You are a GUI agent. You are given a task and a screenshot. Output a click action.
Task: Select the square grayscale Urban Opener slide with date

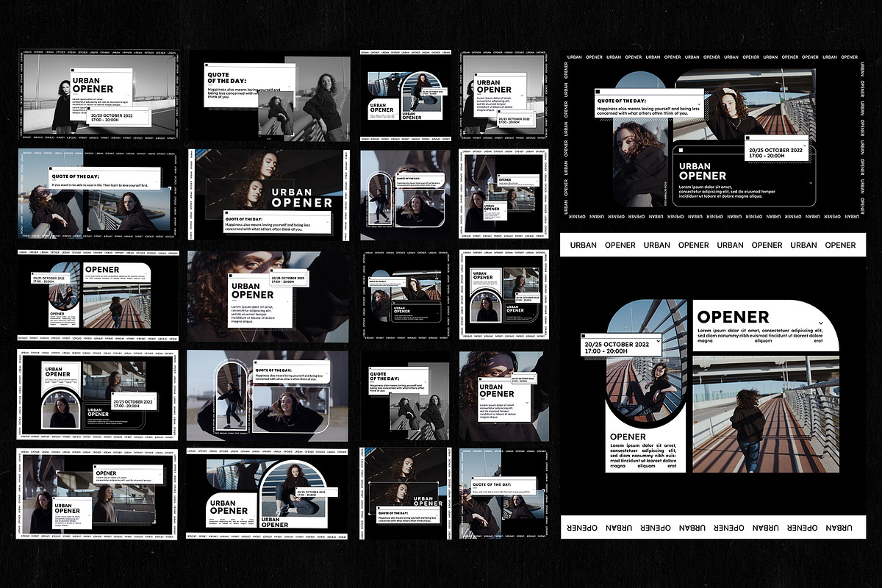[503, 93]
